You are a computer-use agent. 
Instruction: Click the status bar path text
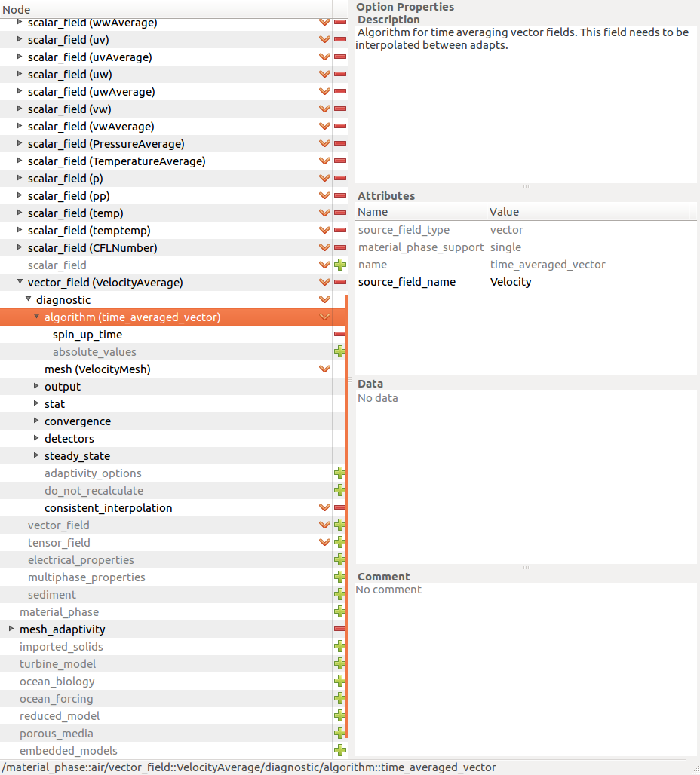coord(249,767)
